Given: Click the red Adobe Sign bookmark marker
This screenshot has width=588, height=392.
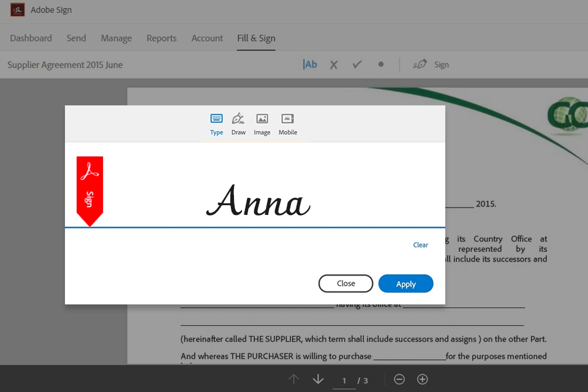Looking at the screenshot, I should [x=89, y=191].
